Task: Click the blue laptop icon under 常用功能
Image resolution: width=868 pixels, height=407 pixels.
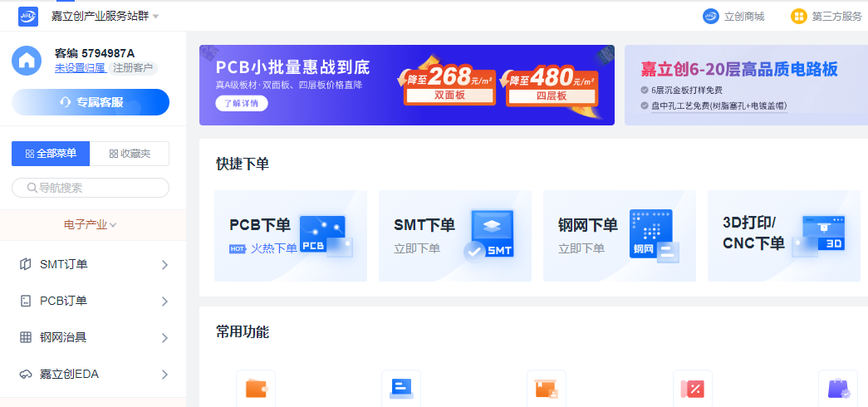Action: (x=401, y=388)
